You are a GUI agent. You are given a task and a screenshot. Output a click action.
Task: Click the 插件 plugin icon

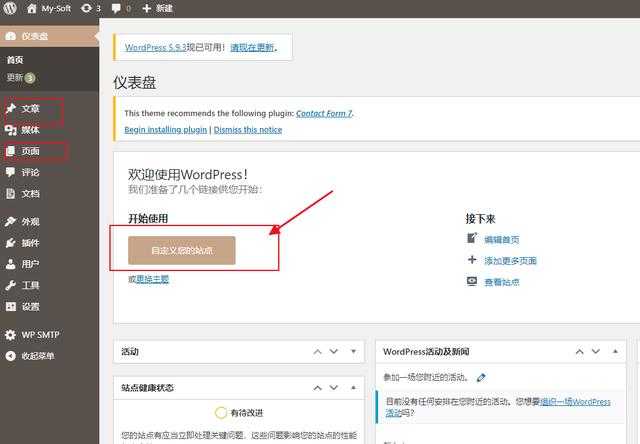(x=11, y=243)
